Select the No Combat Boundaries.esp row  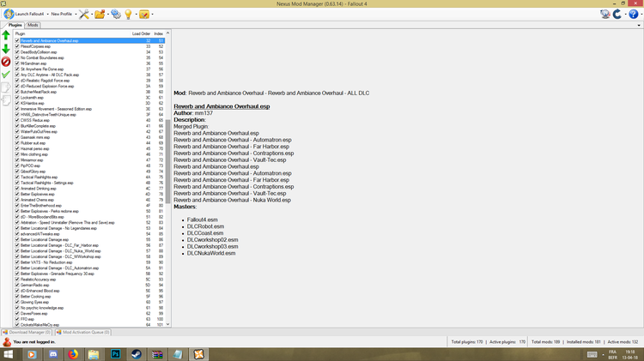pyautogui.click(x=89, y=57)
